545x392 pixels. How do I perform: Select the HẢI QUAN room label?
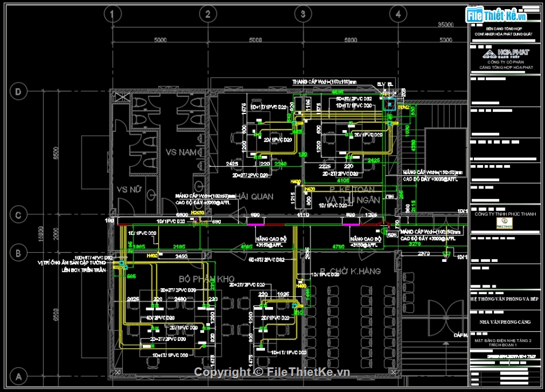coord(254,197)
